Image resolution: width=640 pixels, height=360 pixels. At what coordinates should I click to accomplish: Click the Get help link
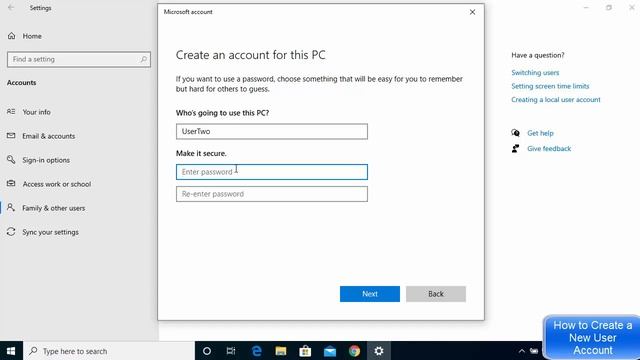(540, 133)
